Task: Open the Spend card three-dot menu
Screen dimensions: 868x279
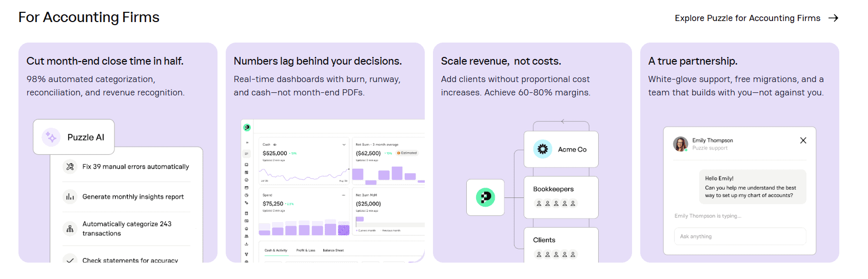Action: click(x=344, y=195)
